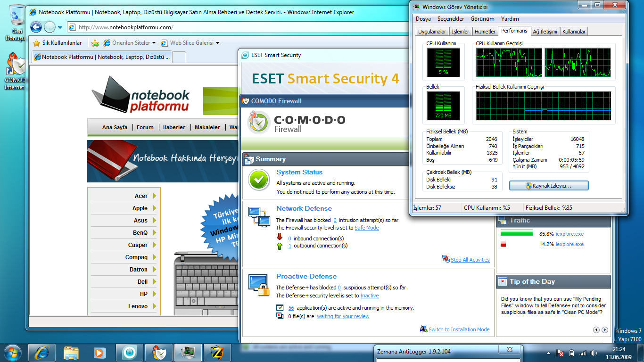This screenshot has width=644, height=362.
Task: Expand the BenQ brand arrow
Action: coord(154,233)
